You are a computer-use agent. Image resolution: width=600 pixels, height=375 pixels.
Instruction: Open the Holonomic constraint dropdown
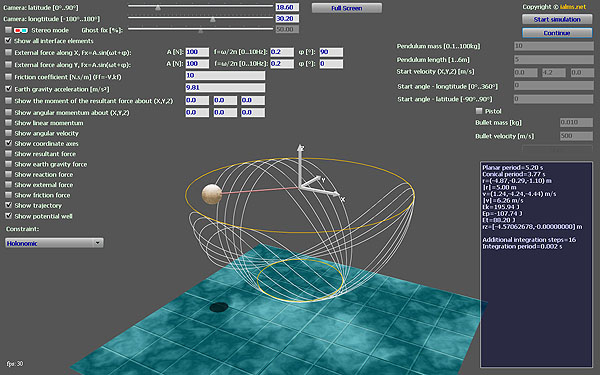click(x=54, y=243)
